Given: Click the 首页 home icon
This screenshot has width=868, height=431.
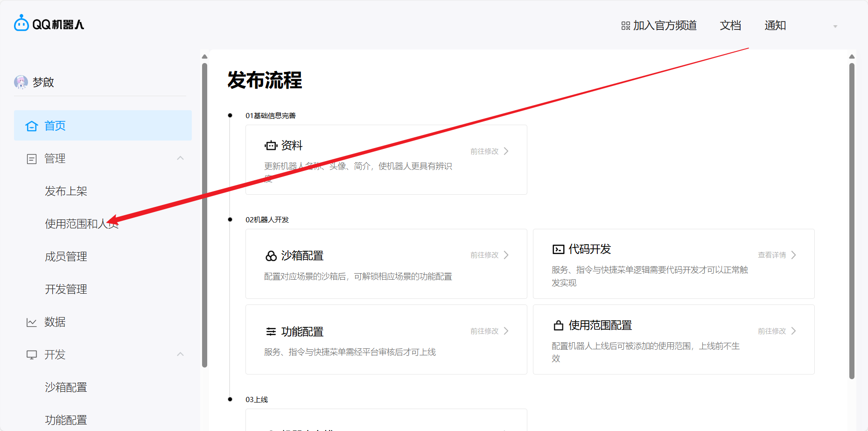Looking at the screenshot, I should tap(32, 126).
